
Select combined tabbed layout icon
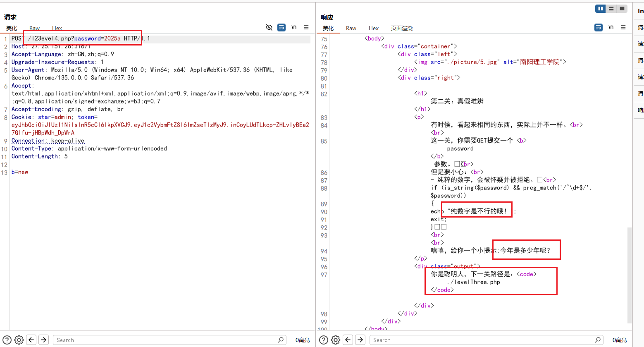(x=622, y=9)
